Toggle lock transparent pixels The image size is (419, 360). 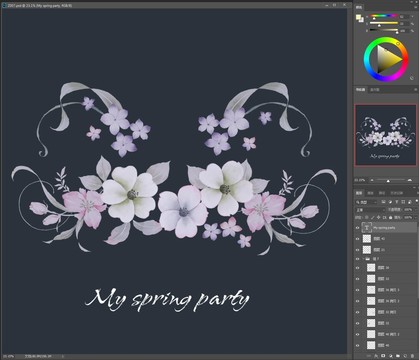(367, 217)
